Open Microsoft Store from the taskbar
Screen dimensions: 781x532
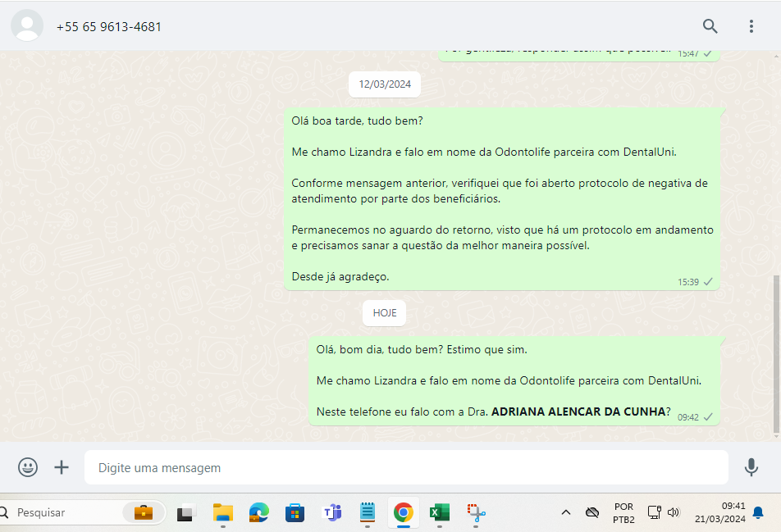295,512
